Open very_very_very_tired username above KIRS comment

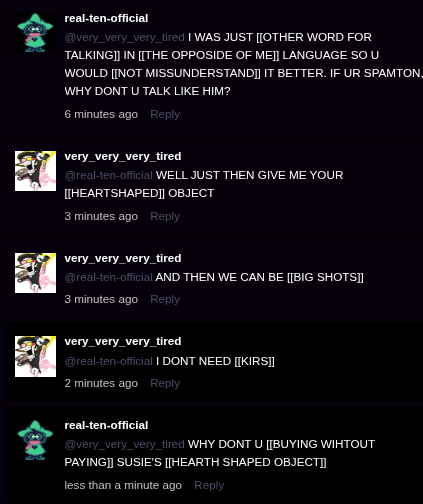pos(123,341)
